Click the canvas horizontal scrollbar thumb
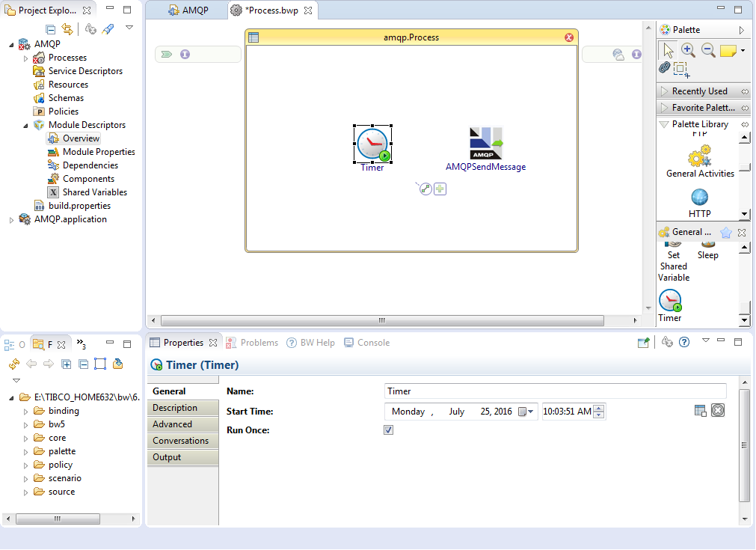Image resolution: width=756 pixels, height=550 pixels. 382,320
